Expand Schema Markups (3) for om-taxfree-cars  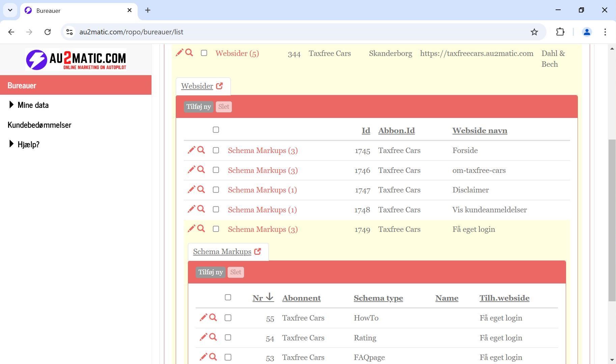pyautogui.click(x=263, y=170)
